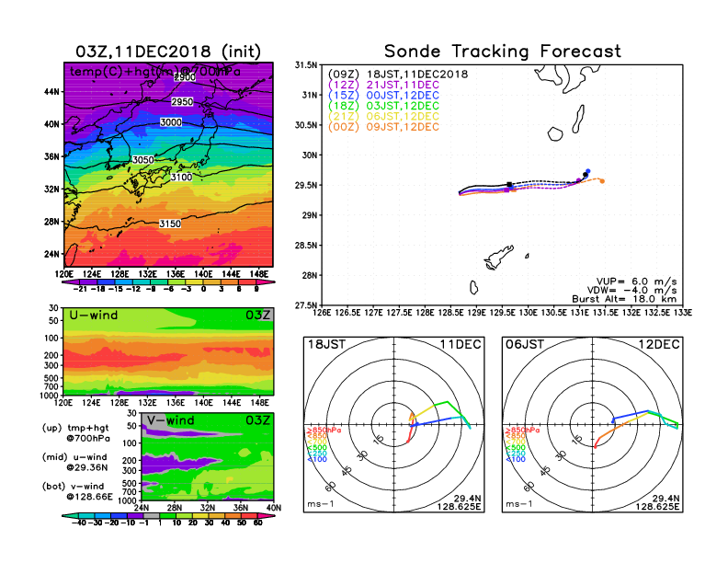Click the '(up) tmp+hgt @700hPa' note
The height and width of the screenshot is (563, 728).
(75, 433)
